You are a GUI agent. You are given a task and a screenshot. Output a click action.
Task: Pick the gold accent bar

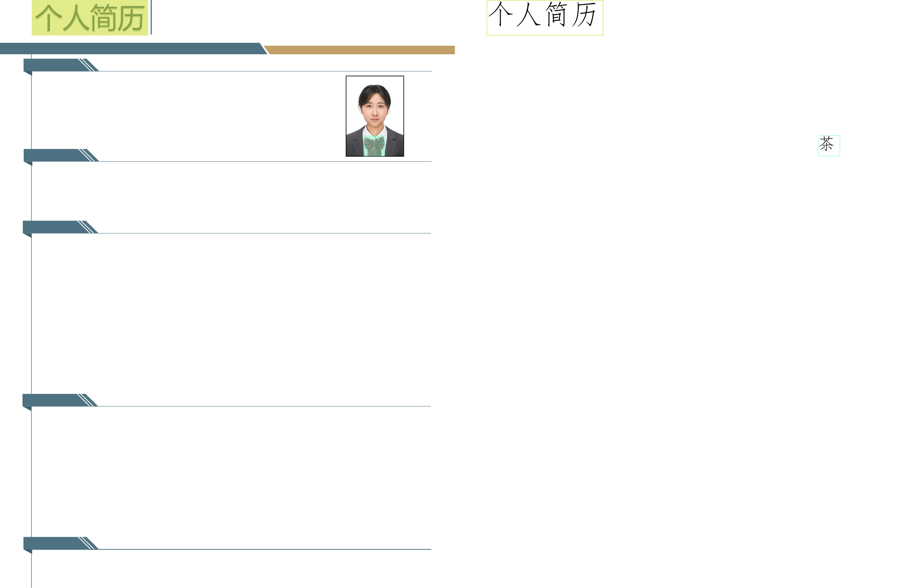[x=359, y=50]
